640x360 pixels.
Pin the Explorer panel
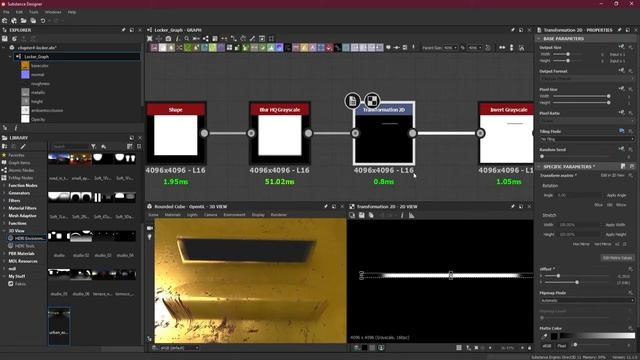pos(123,30)
